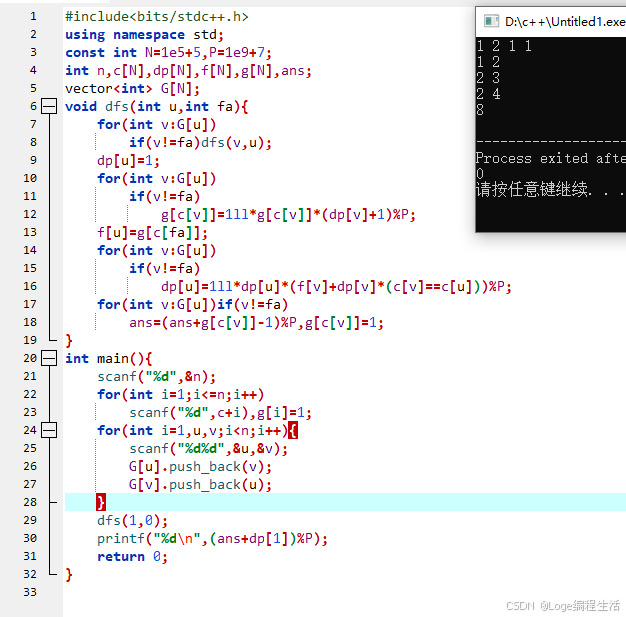Click line number 1 in the gutter
Image resolution: width=626 pixels, height=617 pixels.
click(x=33, y=16)
